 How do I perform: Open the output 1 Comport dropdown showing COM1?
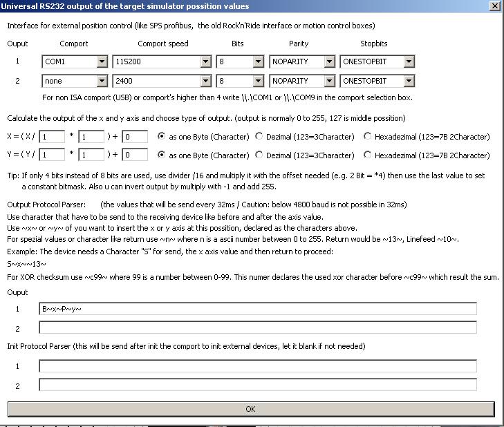[x=75, y=61]
